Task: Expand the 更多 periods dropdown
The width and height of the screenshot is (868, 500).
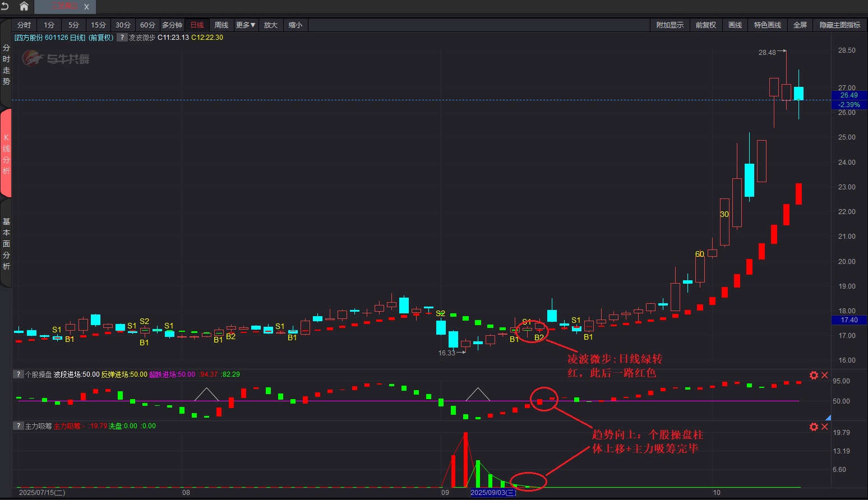Action: coord(246,25)
